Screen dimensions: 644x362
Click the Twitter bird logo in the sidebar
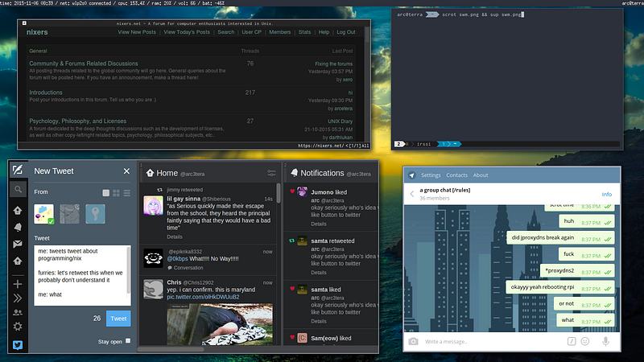pos(18,345)
